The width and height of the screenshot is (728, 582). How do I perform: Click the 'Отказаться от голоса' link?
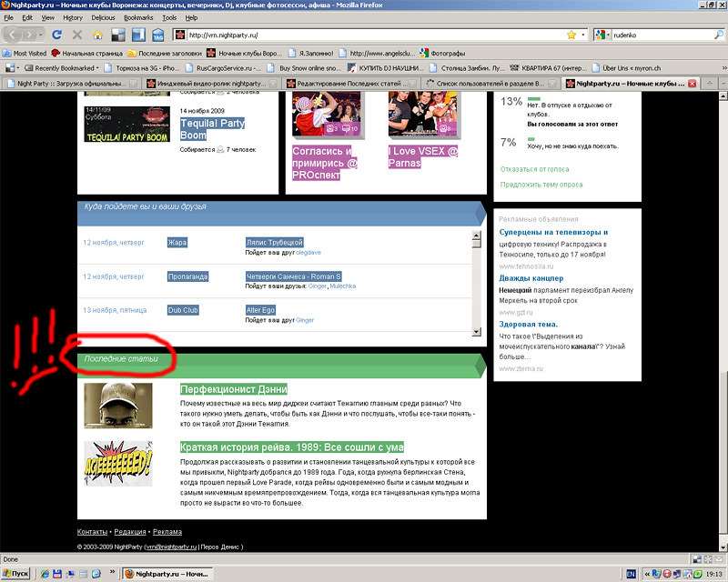[533, 168]
